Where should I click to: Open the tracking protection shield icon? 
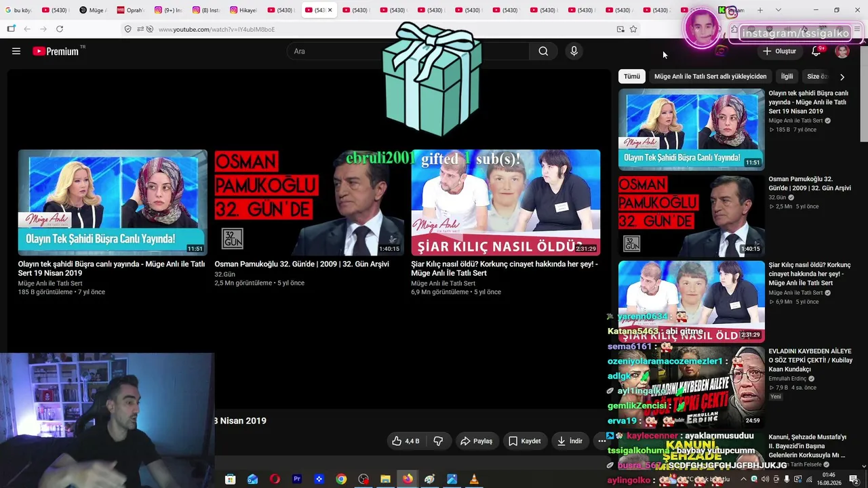[127, 29]
